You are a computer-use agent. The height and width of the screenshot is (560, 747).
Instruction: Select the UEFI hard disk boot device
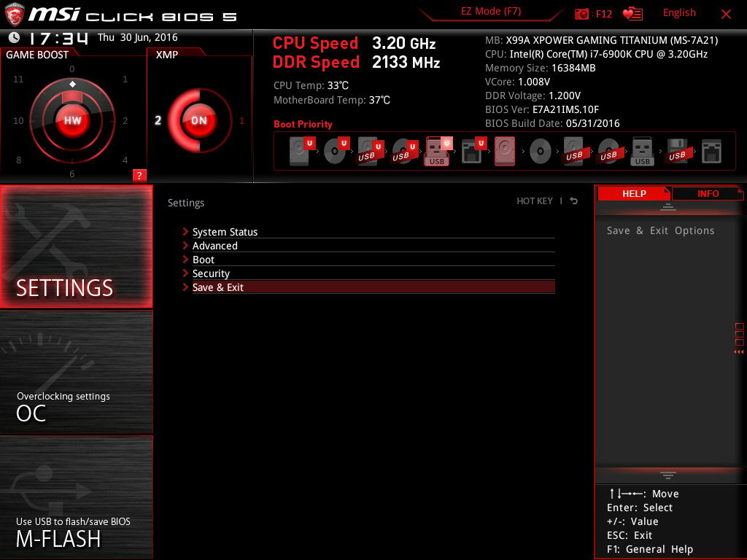click(302, 151)
